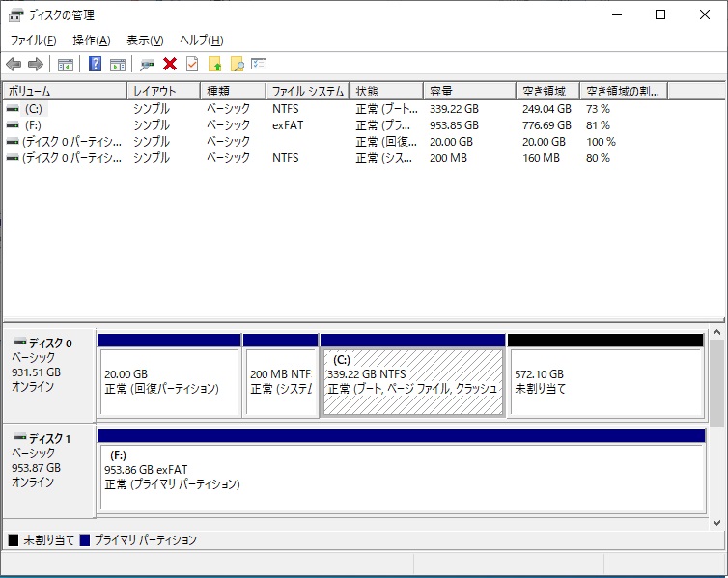Sort by the 空き領域 column header

547,91
